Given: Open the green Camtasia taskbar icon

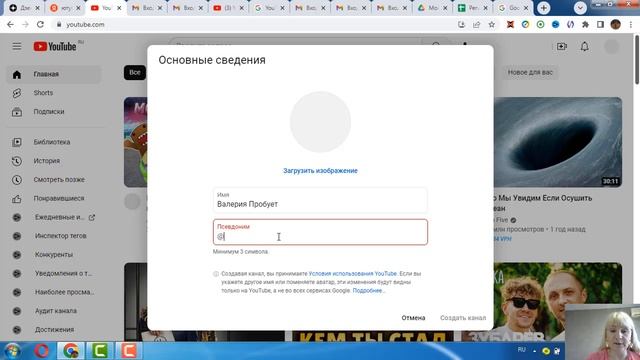Looking at the screenshot, I should [x=100, y=351].
